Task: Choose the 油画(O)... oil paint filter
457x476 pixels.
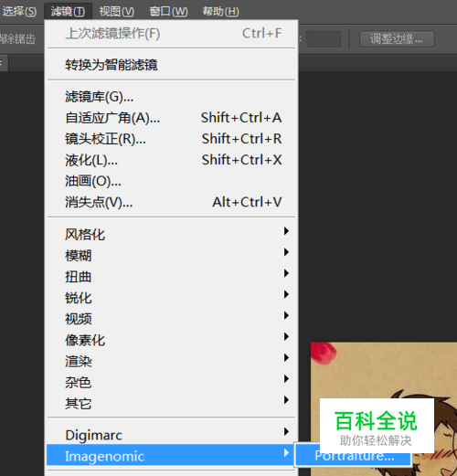Action: tap(171, 181)
